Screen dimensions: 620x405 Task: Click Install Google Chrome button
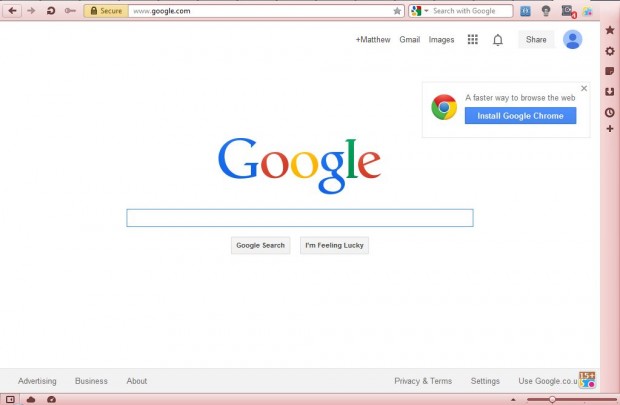(520, 116)
